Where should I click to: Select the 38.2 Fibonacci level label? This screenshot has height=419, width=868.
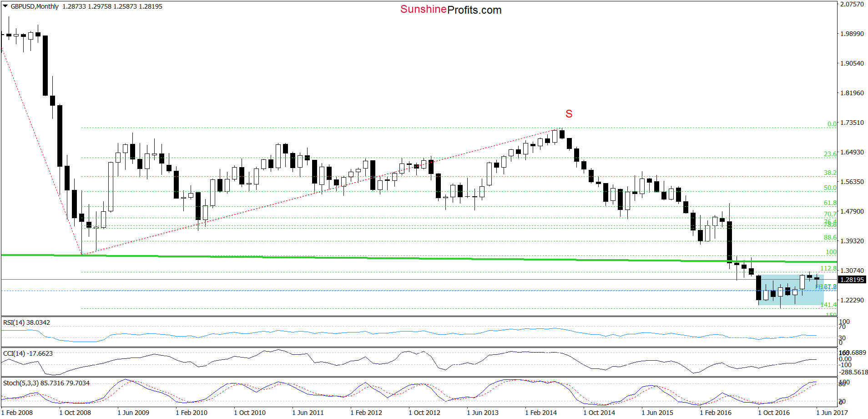(x=830, y=173)
